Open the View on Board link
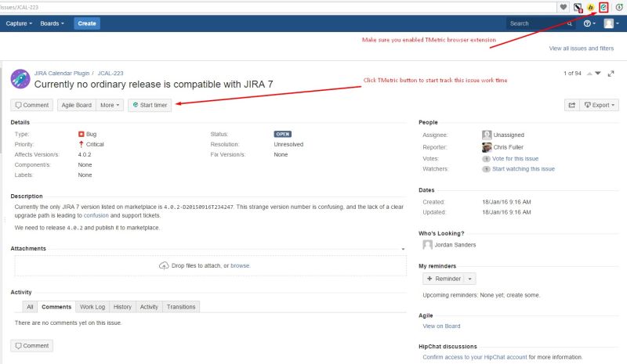 click(x=441, y=326)
